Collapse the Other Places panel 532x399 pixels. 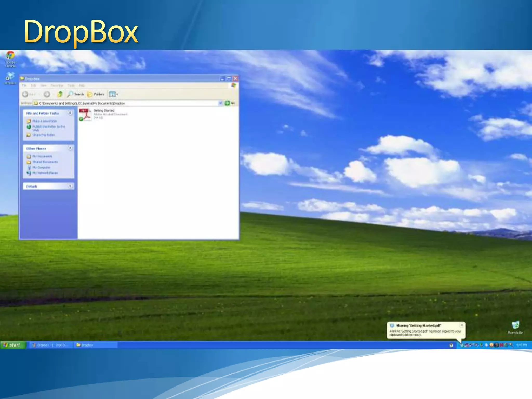point(70,148)
